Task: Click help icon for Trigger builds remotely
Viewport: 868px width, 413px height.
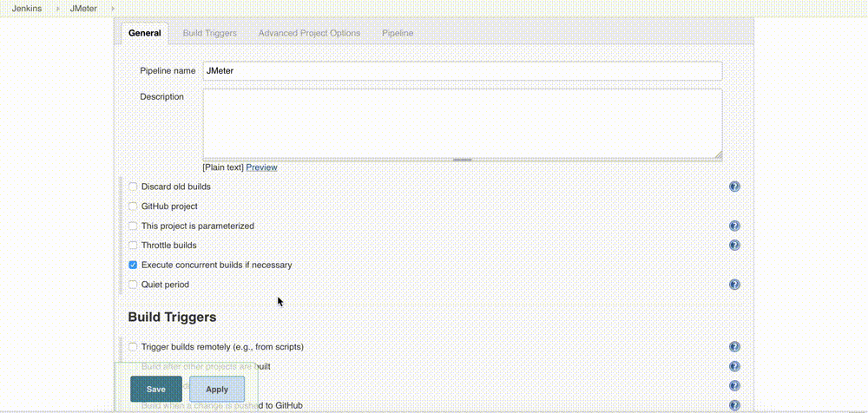Action: (x=734, y=347)
